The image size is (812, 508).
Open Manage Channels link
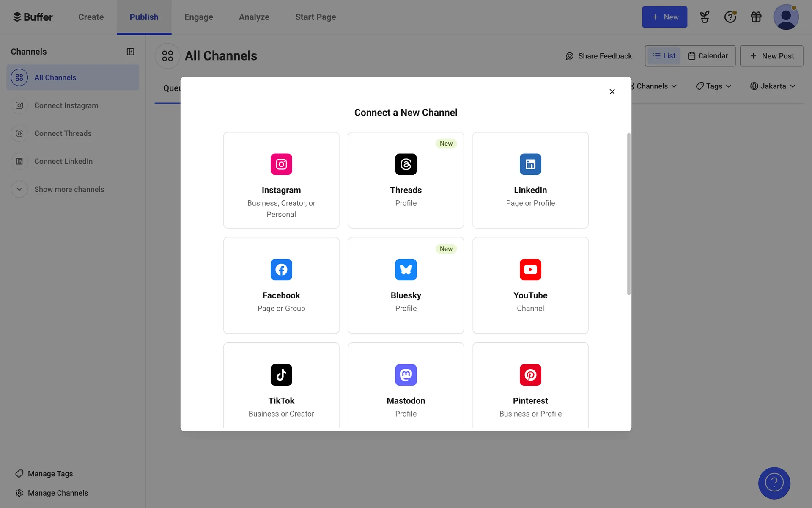click(58, 493)
